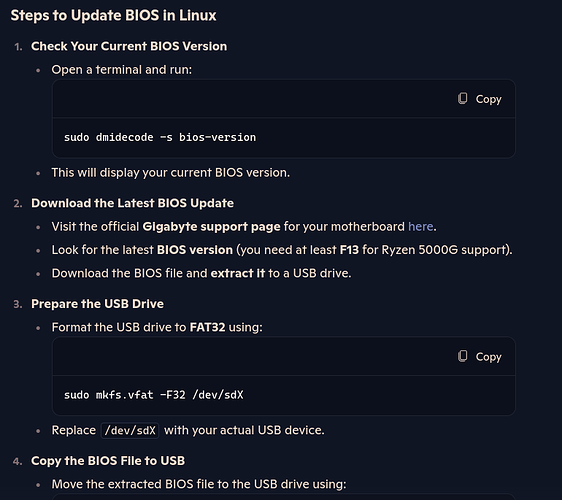Click the bold 'F13' version text

click(x=349, y=250)
